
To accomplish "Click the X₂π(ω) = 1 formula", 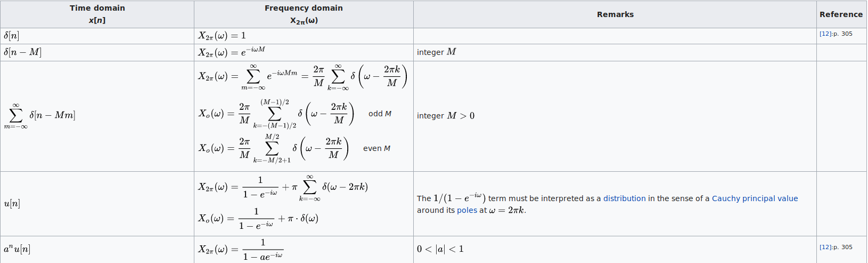I will (x=222, y=36).
